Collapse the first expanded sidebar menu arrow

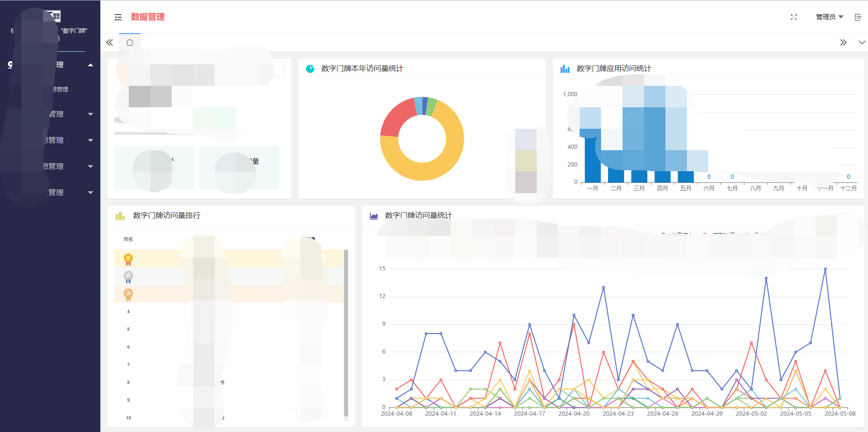click(x=91, y=65)
